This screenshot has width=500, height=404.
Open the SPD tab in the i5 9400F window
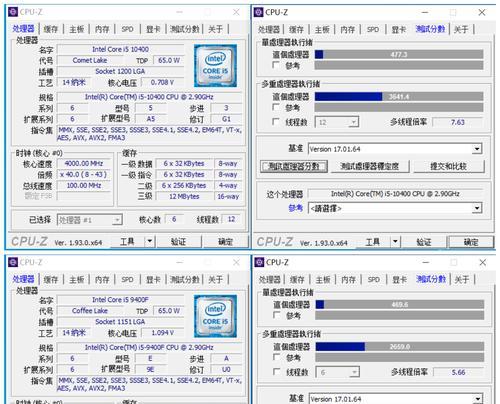pyautogui.click(x=127, y=280)
